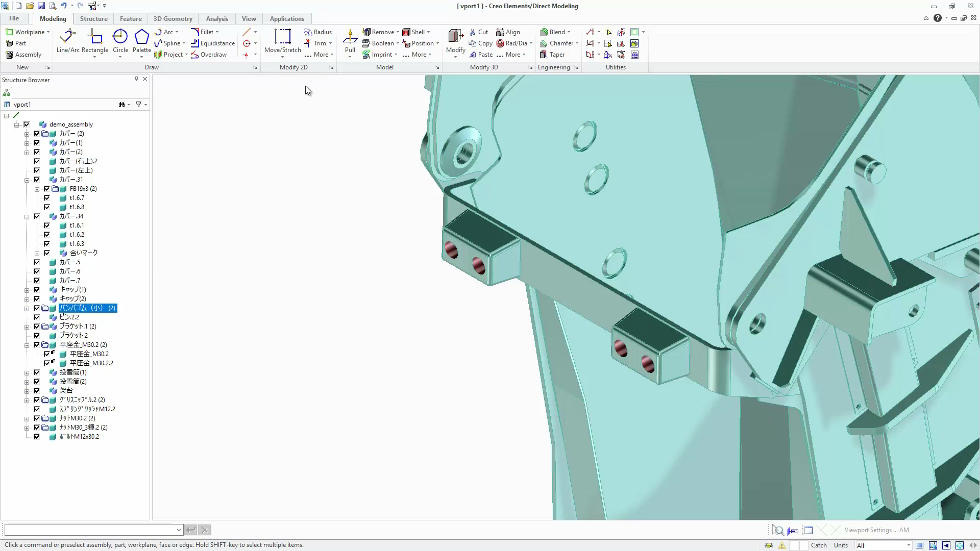Apply the Shell command
This screenshot has height=551, width=980.
point(413,32)
